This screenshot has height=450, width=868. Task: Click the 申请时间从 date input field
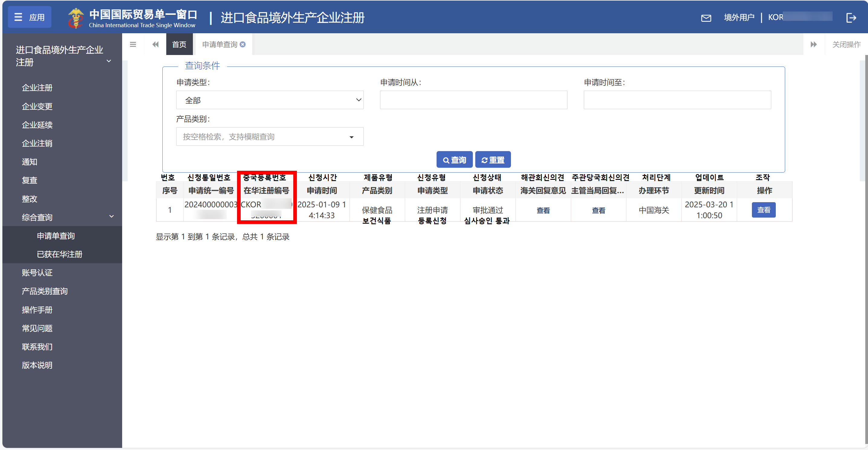(473, 100)
